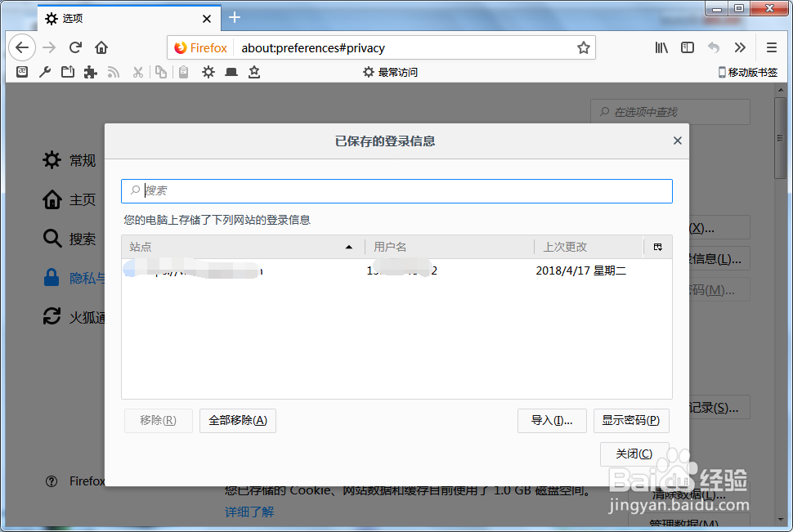Screen dimensions: 793x532
Task: Click the paste clipboard icon
Action: tap(184, 72)
